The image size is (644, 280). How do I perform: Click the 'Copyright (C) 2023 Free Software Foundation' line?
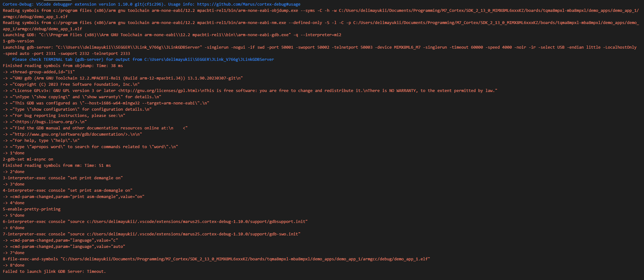71,84
